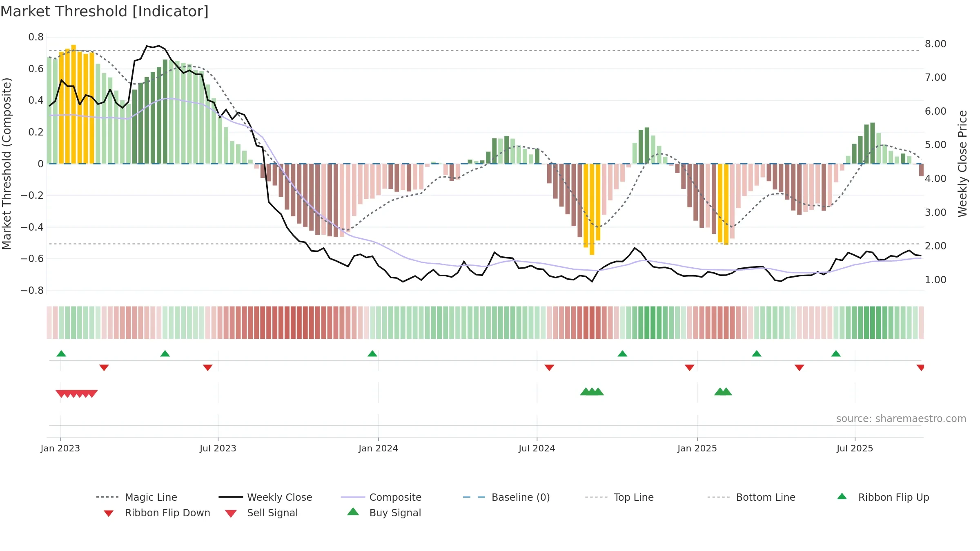
Task: Click the green flip-up marker at Jan 2023
Action: pos(61,353)
